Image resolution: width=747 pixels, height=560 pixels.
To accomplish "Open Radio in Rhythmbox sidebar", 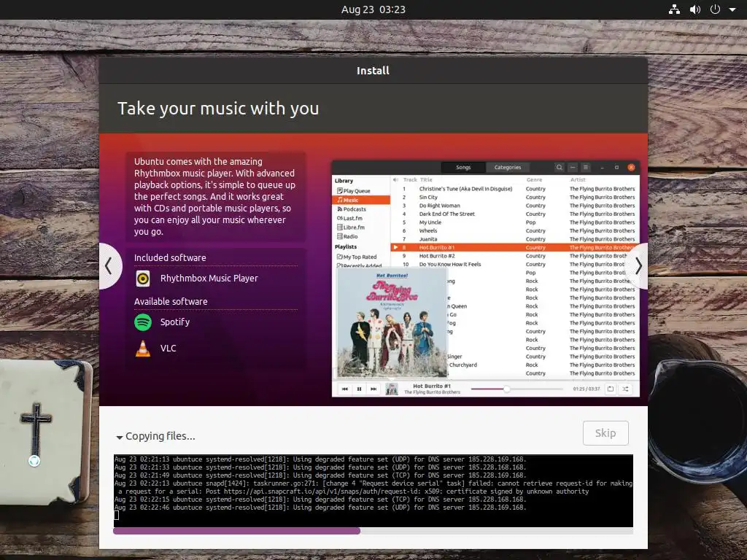I will pyautogui.click(x=347, y=236).
